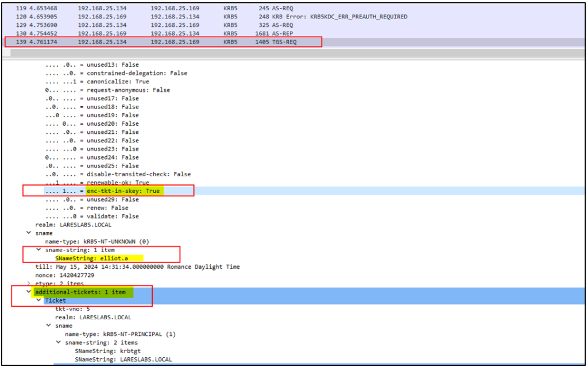Click source IP 192.168.25.169 in packet 120
Screen dimensions: 588x367
pos(102,17)
